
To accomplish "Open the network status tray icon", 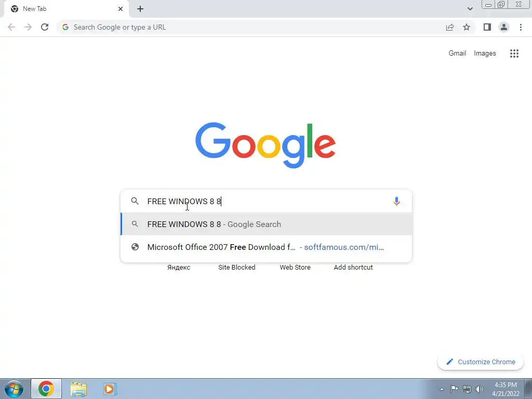I will (467, 389).
